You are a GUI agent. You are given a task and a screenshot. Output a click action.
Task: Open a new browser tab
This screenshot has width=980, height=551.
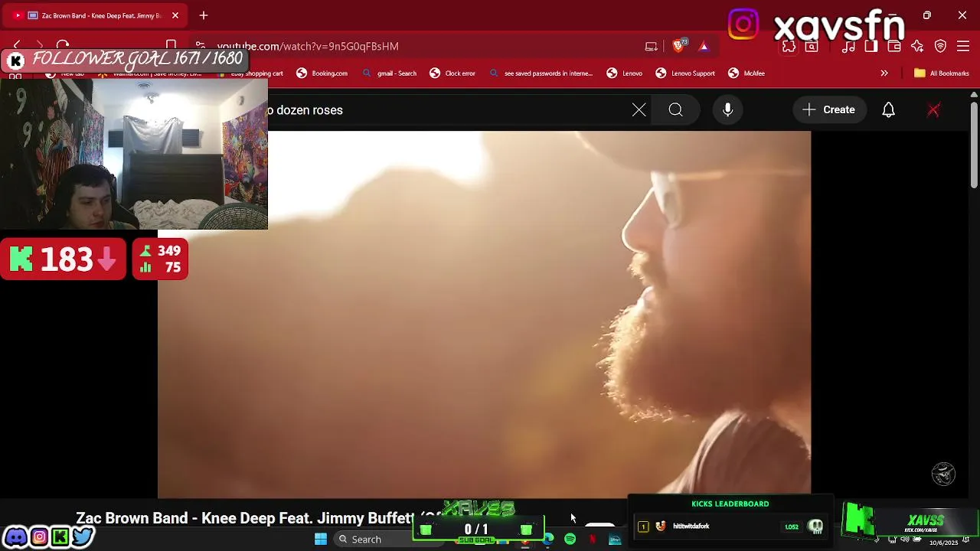[204, 15]
